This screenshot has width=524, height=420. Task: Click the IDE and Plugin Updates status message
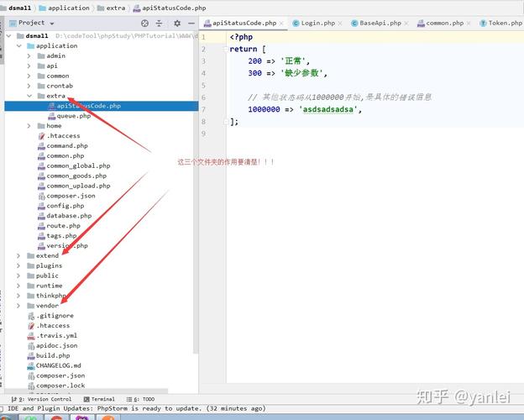click(x=136, y=408)
